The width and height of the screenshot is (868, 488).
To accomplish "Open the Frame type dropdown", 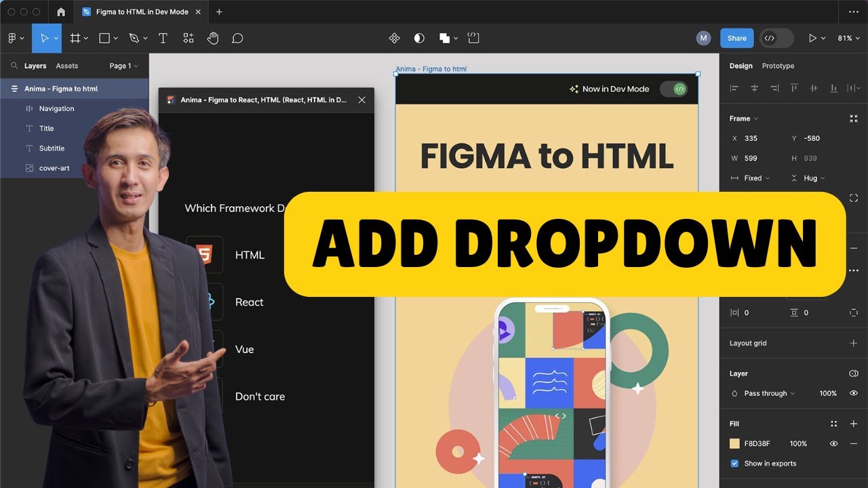I will (744, 119).
